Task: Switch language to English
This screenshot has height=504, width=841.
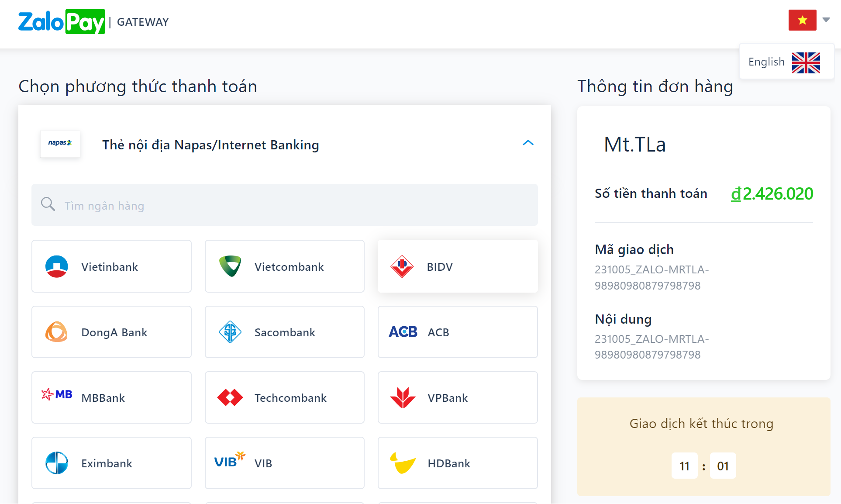Action: tap(786, 62)
